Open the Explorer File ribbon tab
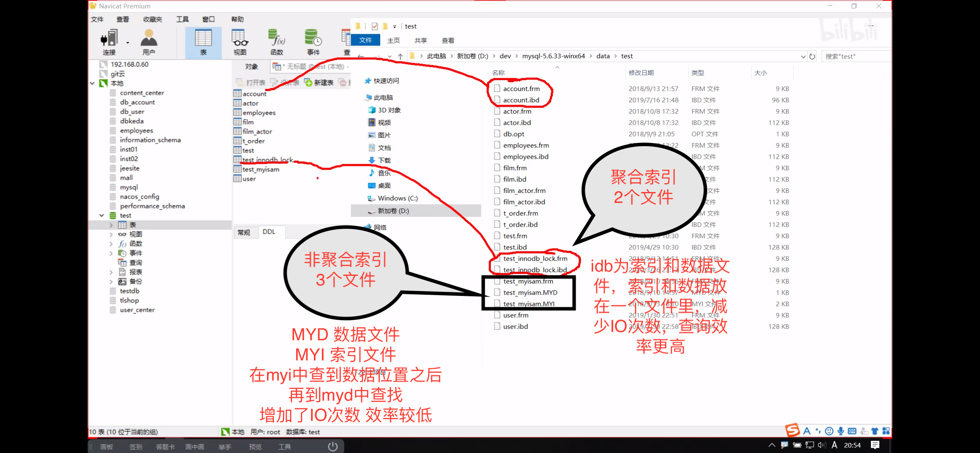This screenshot has width=980, height=453. click(x=365, y=40)
